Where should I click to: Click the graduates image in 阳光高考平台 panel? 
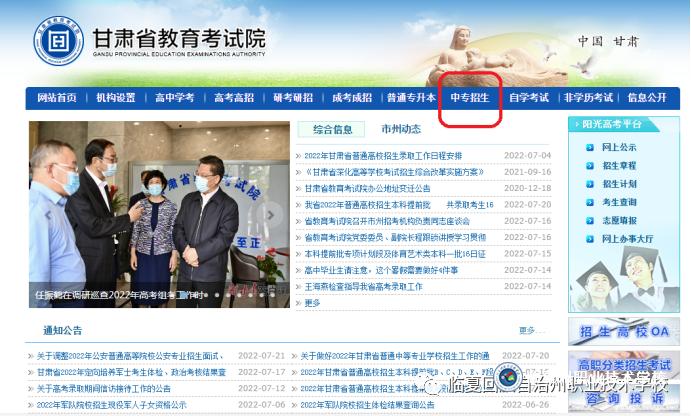coord(624,279)
